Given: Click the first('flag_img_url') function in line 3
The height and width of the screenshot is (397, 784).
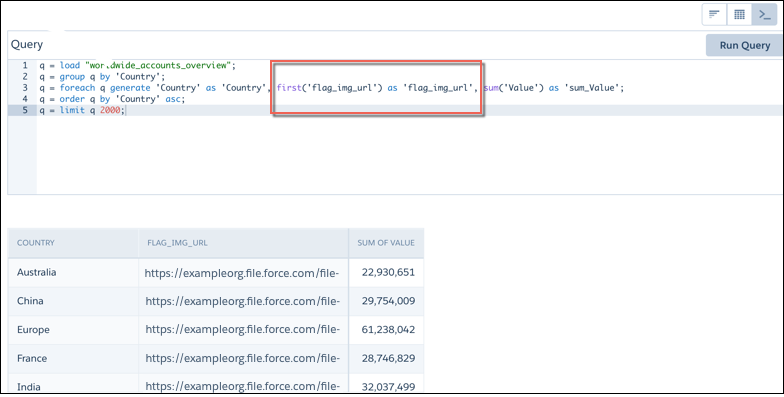Looking at the screenshot, I should (x=330, y=88).
